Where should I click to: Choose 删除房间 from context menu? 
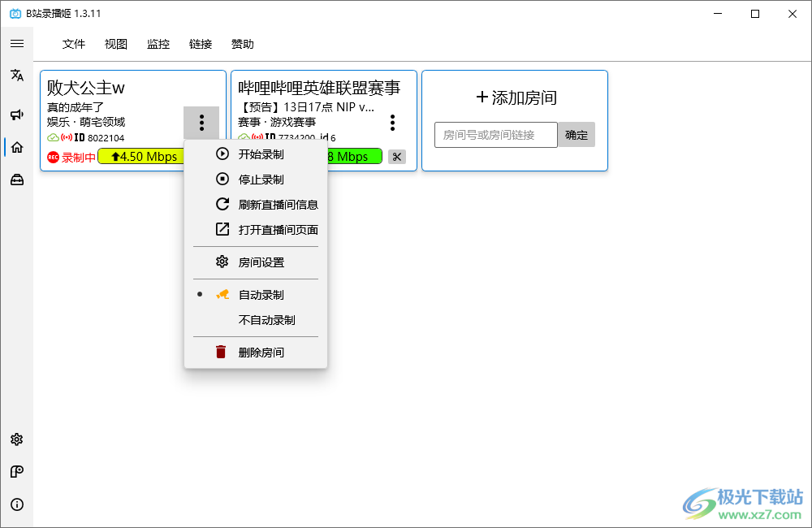256,353
